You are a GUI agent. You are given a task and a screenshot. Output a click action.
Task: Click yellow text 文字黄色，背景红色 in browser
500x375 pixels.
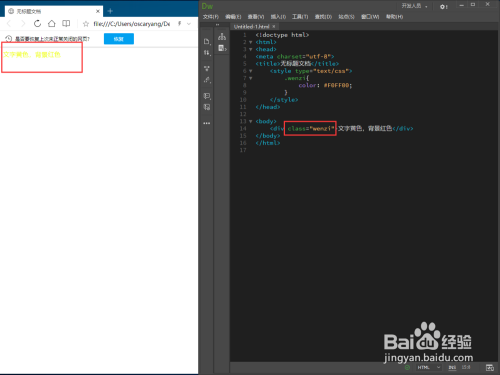click(32, 55)
